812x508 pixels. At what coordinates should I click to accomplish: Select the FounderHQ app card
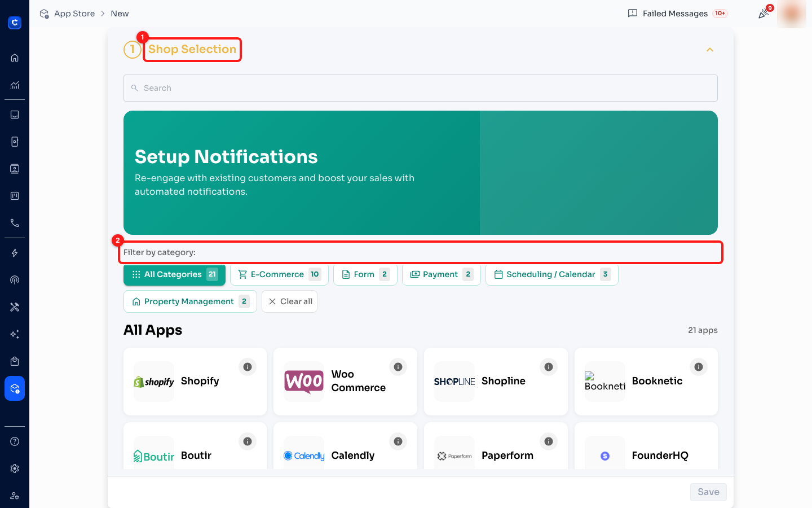tap(646, 446)
